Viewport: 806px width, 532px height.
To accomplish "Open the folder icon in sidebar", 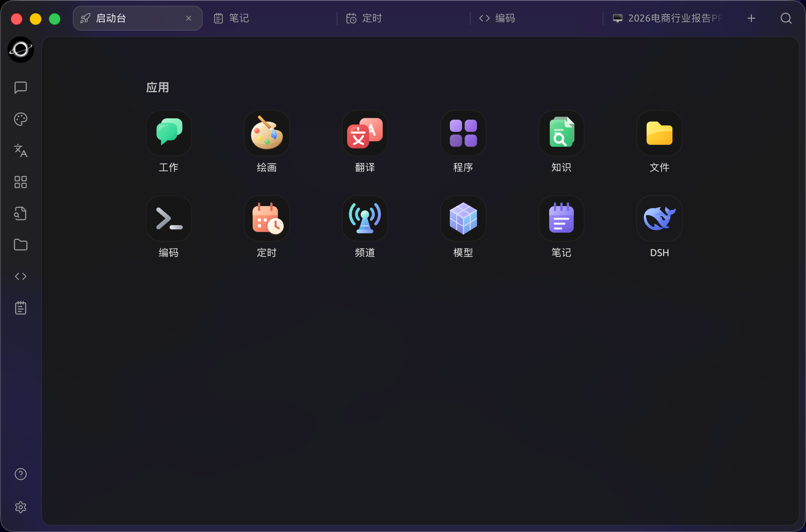I will click(21, 245).
